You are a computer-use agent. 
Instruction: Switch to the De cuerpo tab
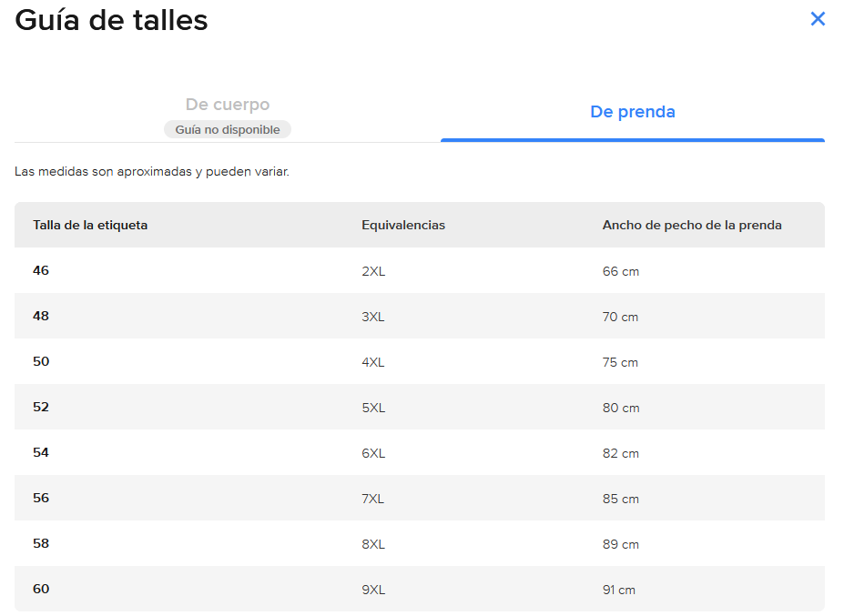pyautogui.click(x=228, y=106)
